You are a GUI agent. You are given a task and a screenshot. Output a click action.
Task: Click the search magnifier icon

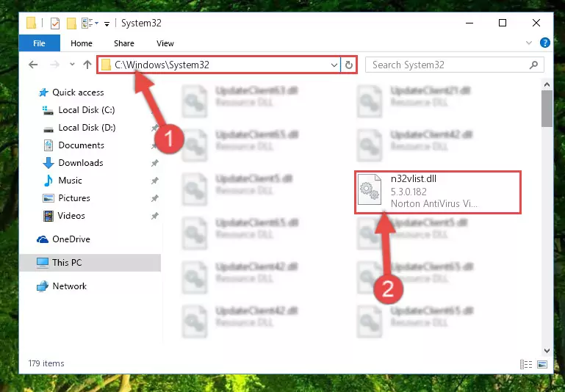pos(533,65)
